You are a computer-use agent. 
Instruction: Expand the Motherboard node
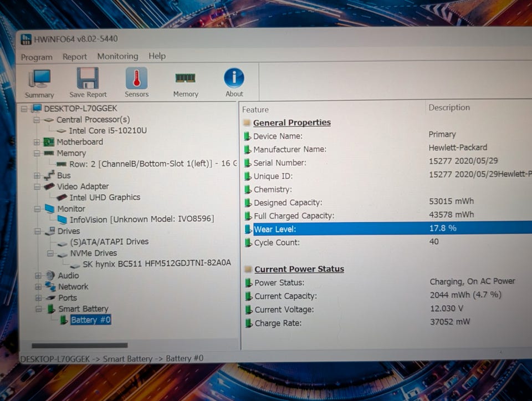tap(37, 142)
